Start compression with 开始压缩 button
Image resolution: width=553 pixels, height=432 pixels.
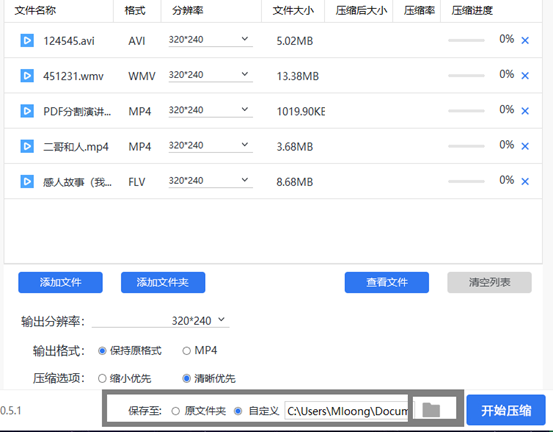506,410
